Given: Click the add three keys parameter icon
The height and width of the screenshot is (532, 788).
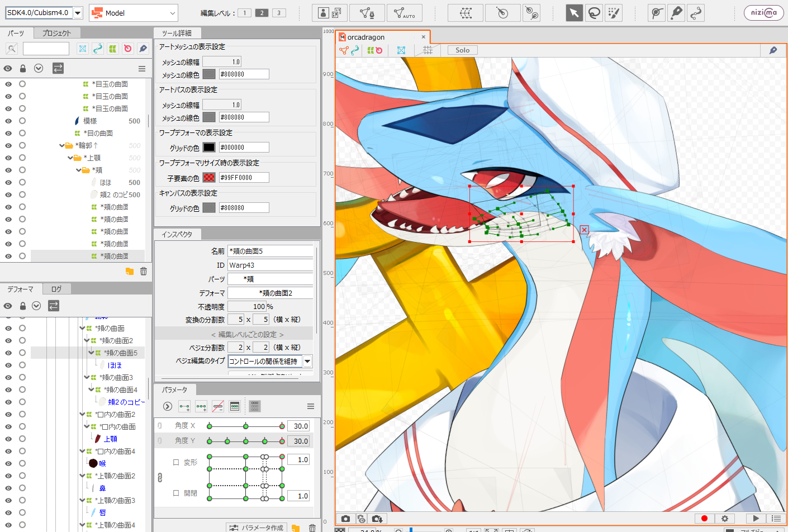Looking at the screenshot, I should pos(201,406).
